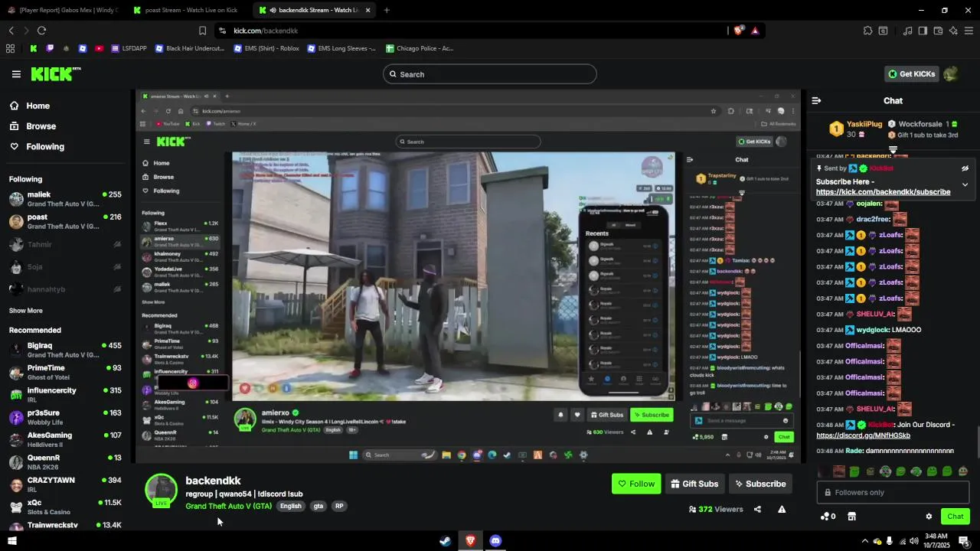The width and height of the screenshot is (980, 551).
Task: Click the Get KICKs button
Action: coord(911,74)
